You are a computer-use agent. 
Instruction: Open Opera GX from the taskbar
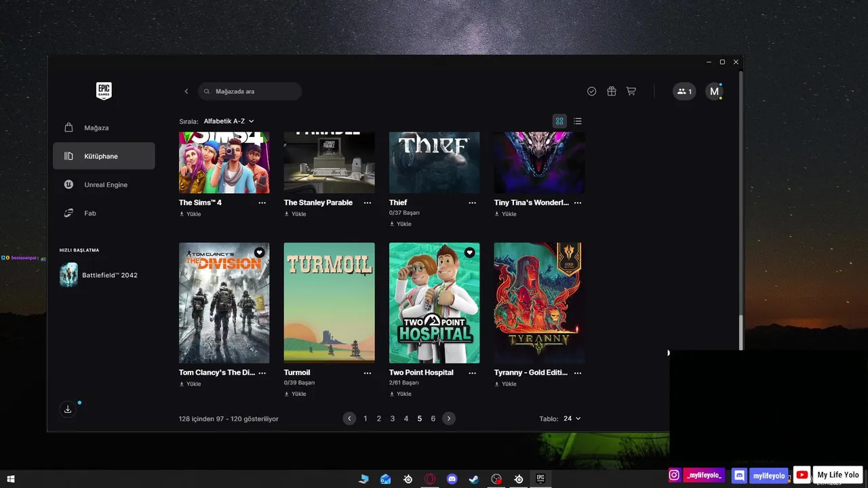tap(430, 479)
